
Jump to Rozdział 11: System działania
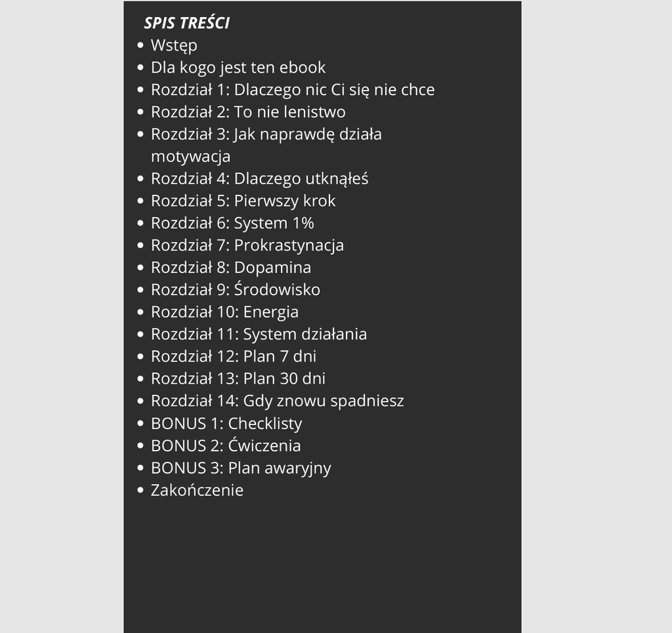pos(259,335)
